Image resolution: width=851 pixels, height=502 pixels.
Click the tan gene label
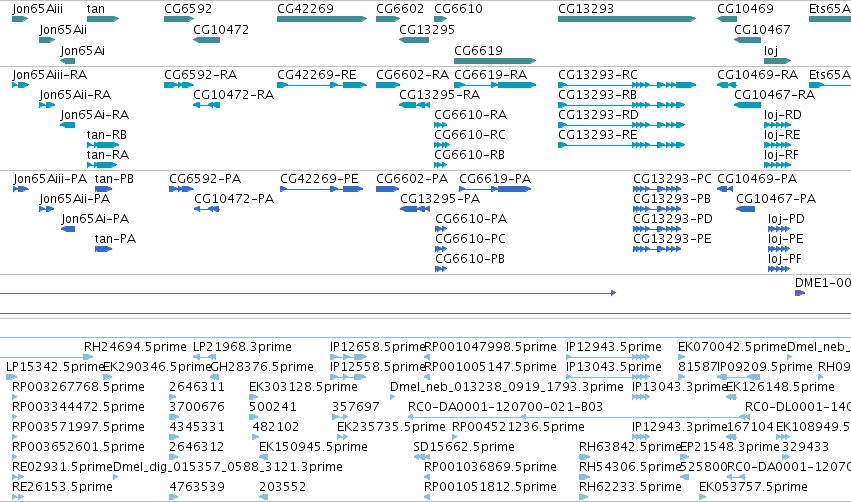tap(96, 9)
